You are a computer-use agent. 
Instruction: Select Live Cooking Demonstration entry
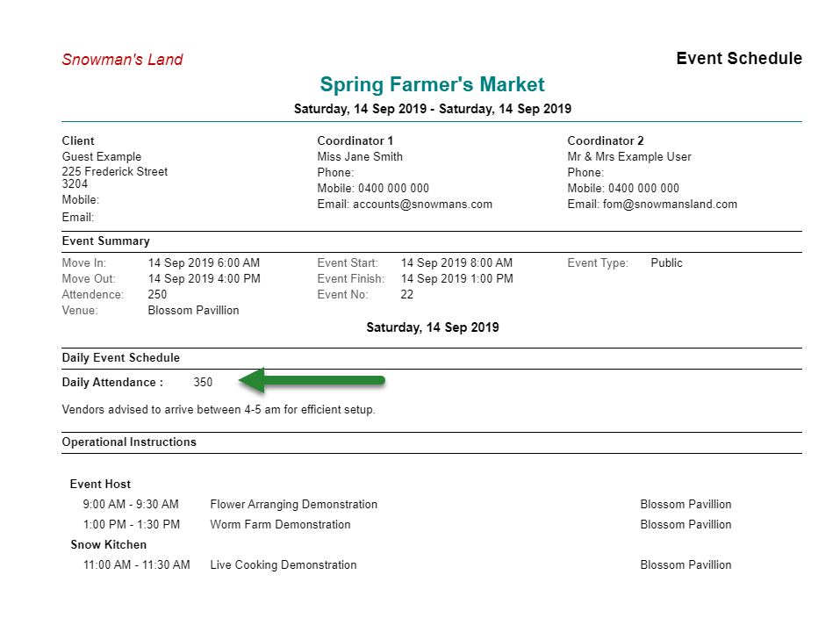point(283,565)
